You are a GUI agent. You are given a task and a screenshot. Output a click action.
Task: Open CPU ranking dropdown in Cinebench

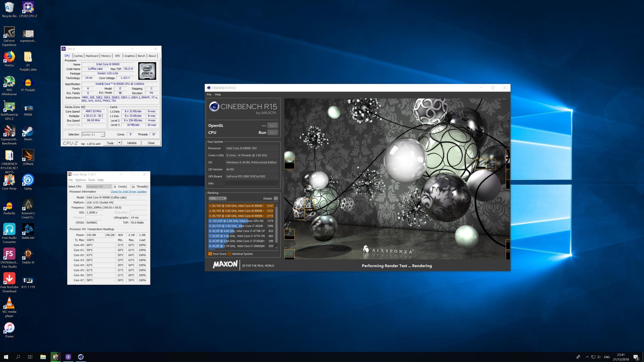[x=218, y=199]
